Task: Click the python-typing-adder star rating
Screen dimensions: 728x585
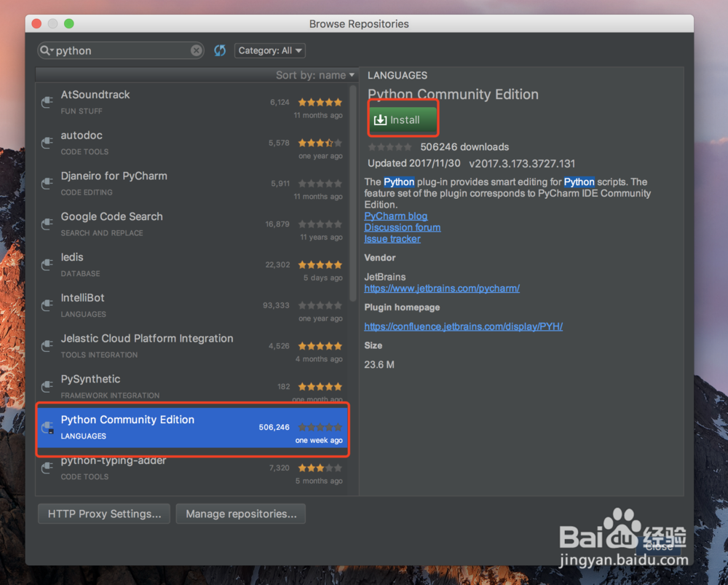Action: 320,468
